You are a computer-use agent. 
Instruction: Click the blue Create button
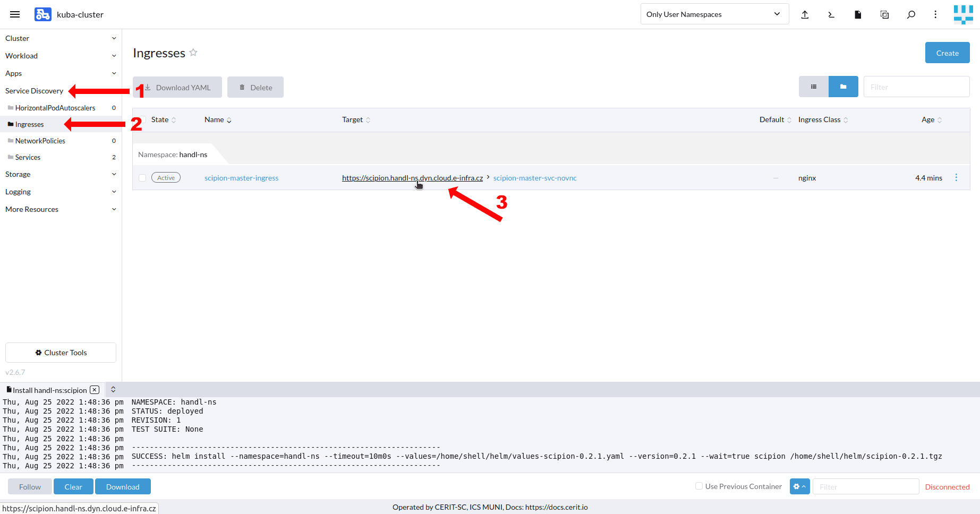[947, 53]
